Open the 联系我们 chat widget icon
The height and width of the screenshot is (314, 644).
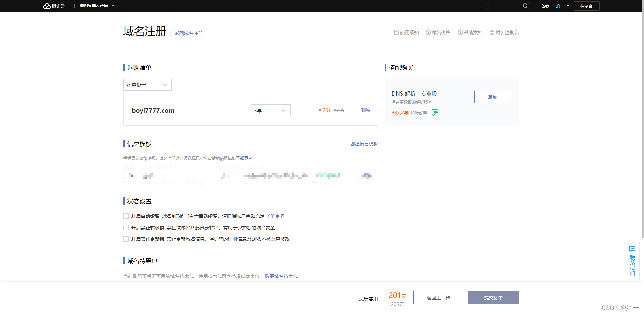(x=632, y=249)
